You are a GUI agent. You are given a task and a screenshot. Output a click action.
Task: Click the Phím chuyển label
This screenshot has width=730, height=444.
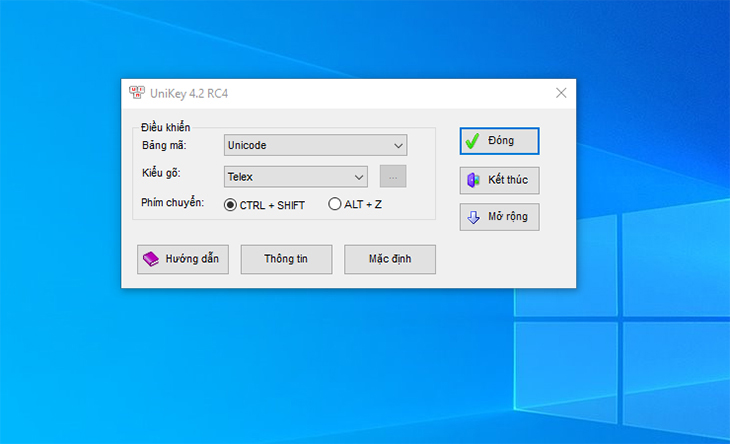tap(173, 204)
